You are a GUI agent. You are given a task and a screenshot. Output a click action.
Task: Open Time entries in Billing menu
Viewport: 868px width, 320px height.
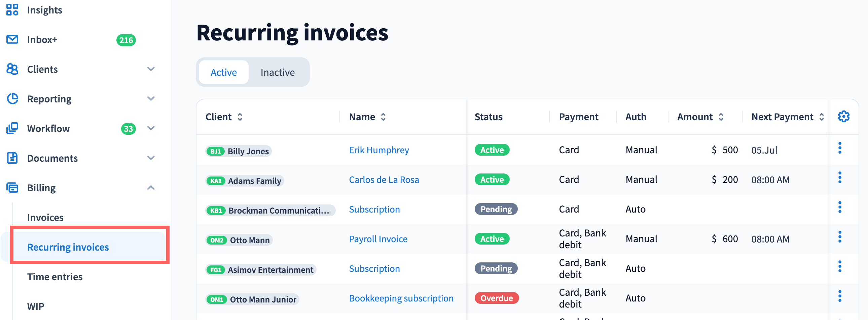click(x=55, y=277)
